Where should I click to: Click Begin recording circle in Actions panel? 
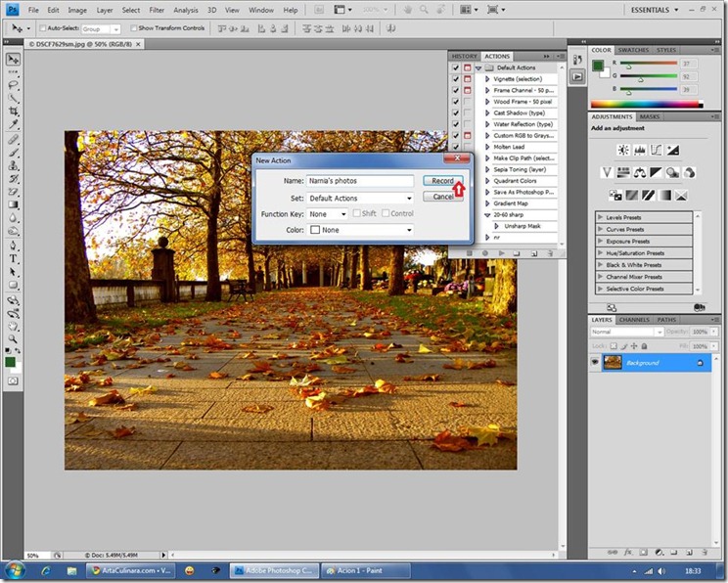point(485,253)
